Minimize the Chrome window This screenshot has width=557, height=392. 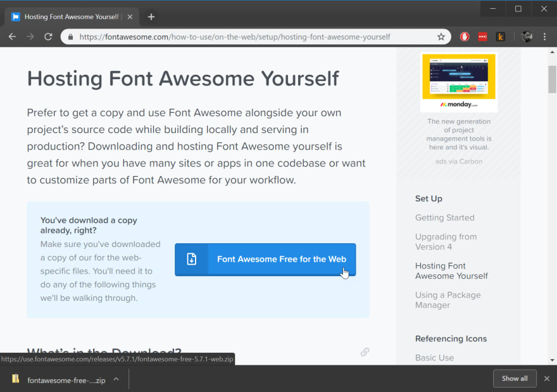pos(492,8)
